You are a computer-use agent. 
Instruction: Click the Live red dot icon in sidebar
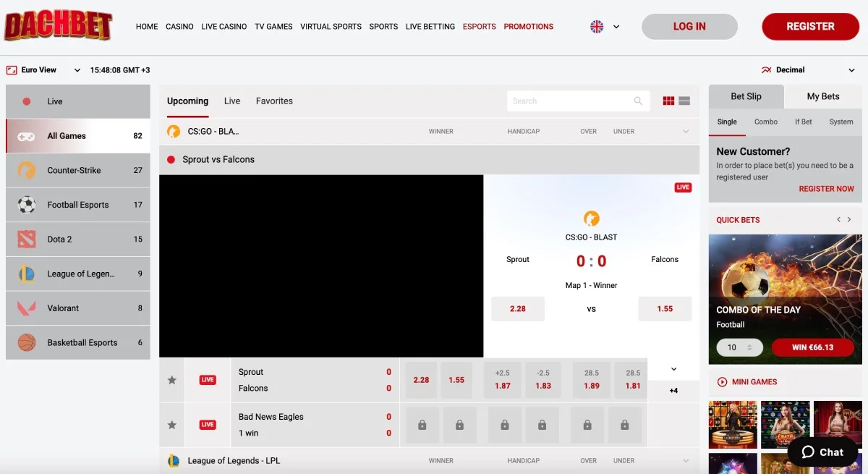pyautogui.click(x=27, y=101)
